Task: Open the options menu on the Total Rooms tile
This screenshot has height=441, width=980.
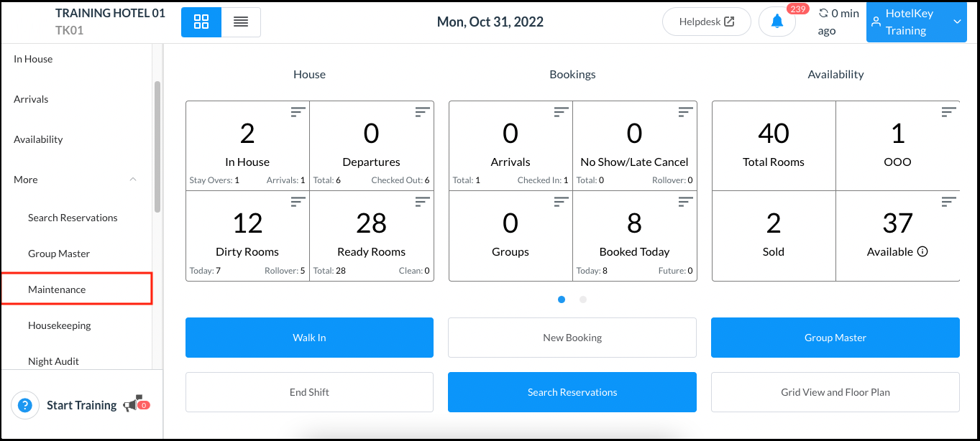Action: click(823, 111)
